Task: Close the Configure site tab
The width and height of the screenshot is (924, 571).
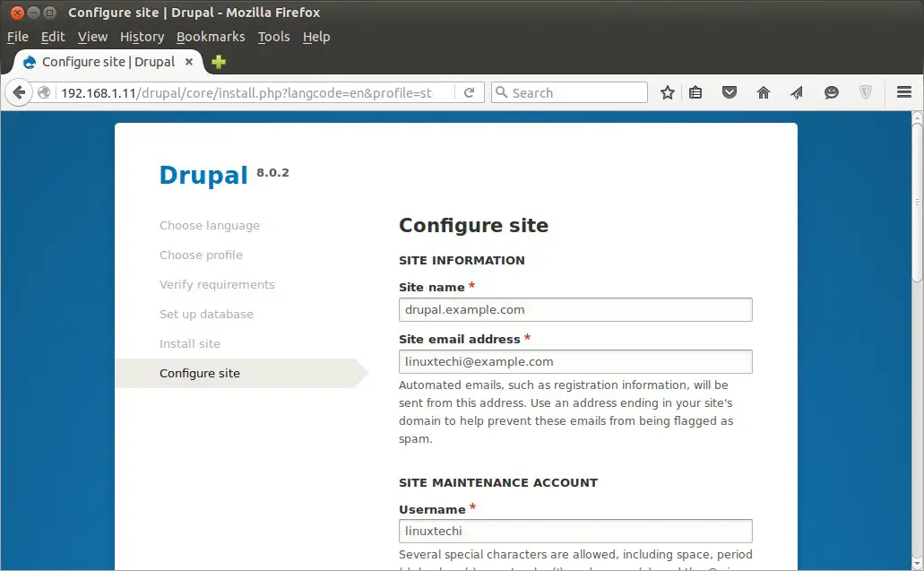Action: point(188,61)
